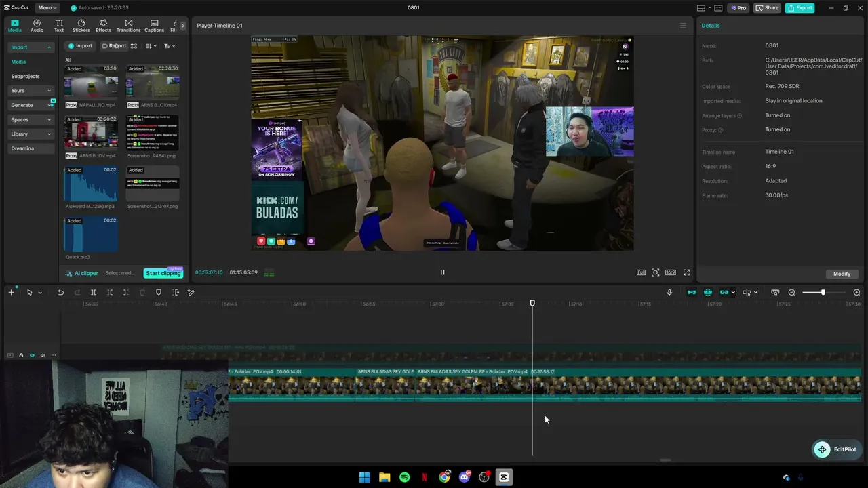Viewport: 868px width, 488px height.
Task: Open the media sort dropdown
Action: tap(151, 46)
